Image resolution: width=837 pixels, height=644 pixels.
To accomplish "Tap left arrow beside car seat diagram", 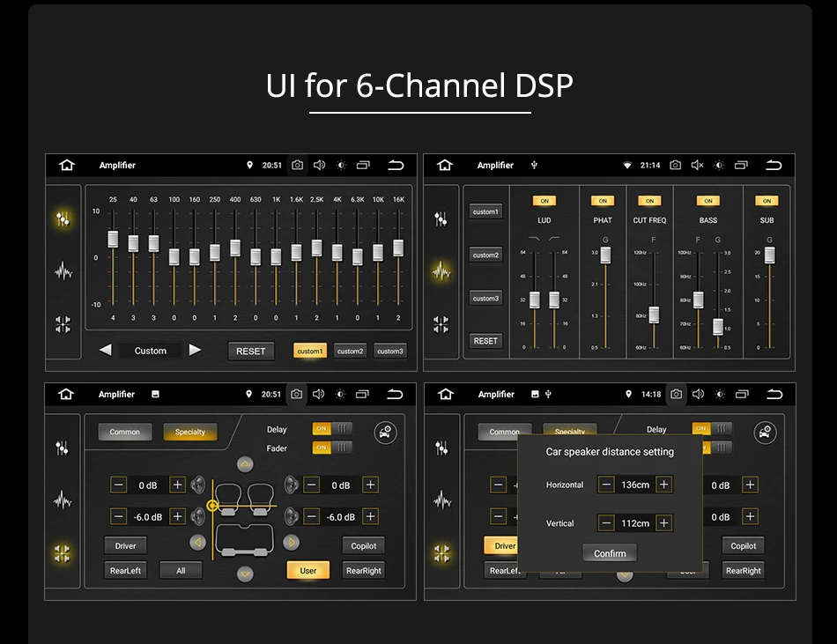I will 197,543.
